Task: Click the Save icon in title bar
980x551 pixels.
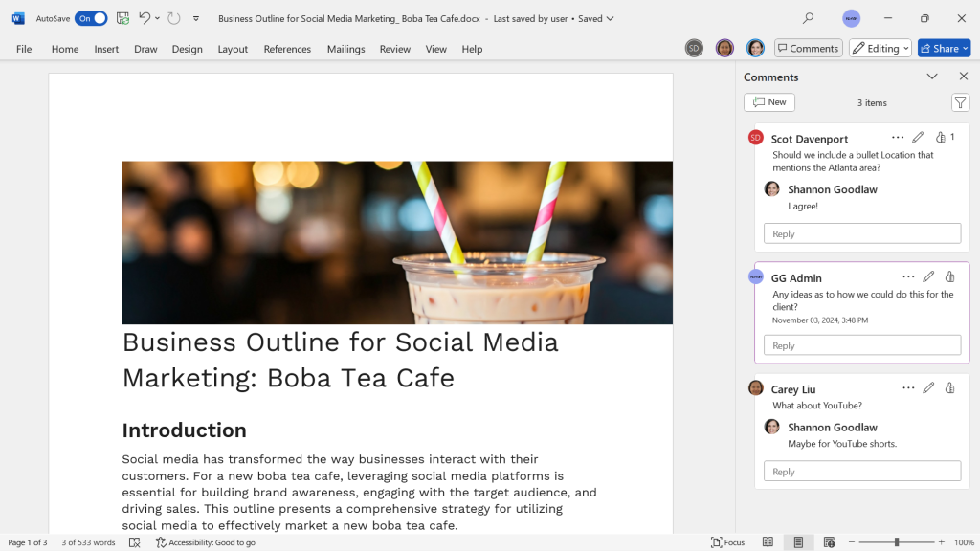Action: click(x=122, y=18)
